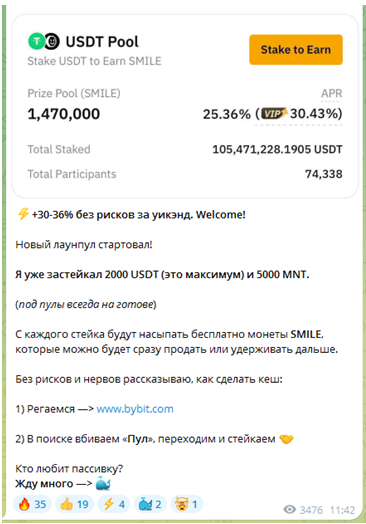React with the fire emoji
The width and height of the screenshot is (366, 524).
pyautogui.click(x=32, y=504)
